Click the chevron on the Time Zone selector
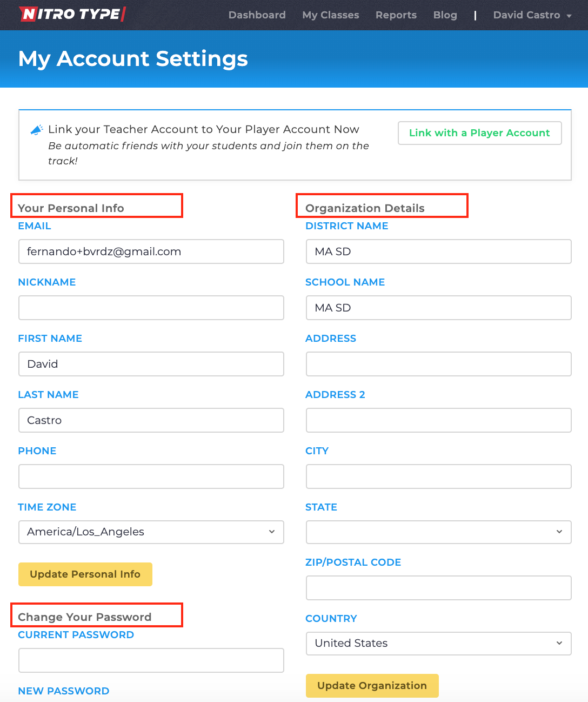Image resolution: width=588 pixels, height=702 pixels. [271, 532]
